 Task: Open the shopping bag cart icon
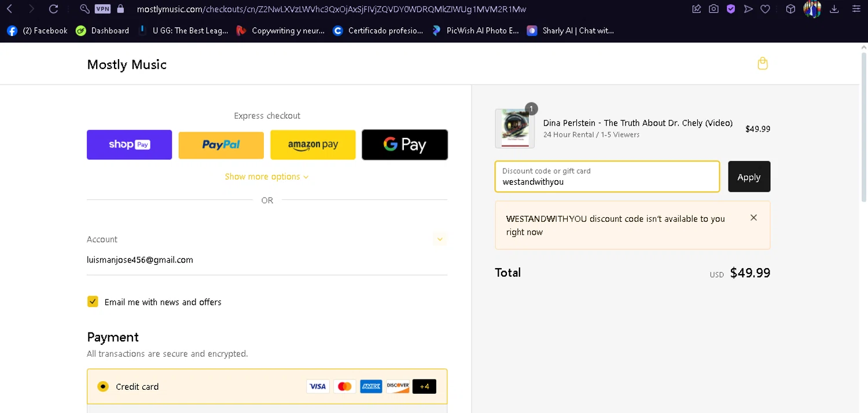tap(763, 64)
